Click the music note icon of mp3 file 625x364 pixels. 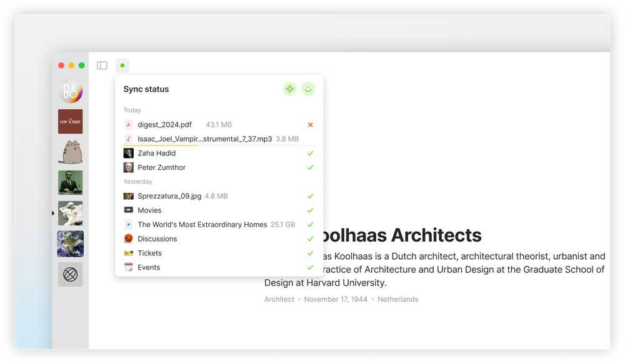pyautogui.click(x=128, y=139)
